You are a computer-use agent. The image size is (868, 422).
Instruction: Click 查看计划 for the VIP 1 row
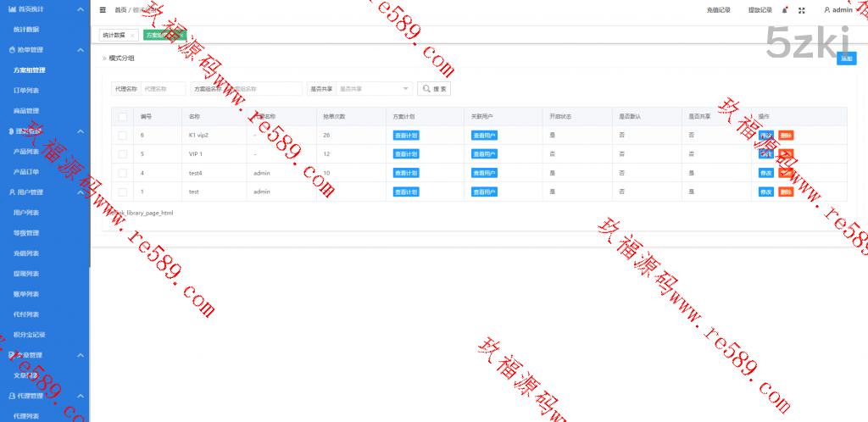coord(406,154)
